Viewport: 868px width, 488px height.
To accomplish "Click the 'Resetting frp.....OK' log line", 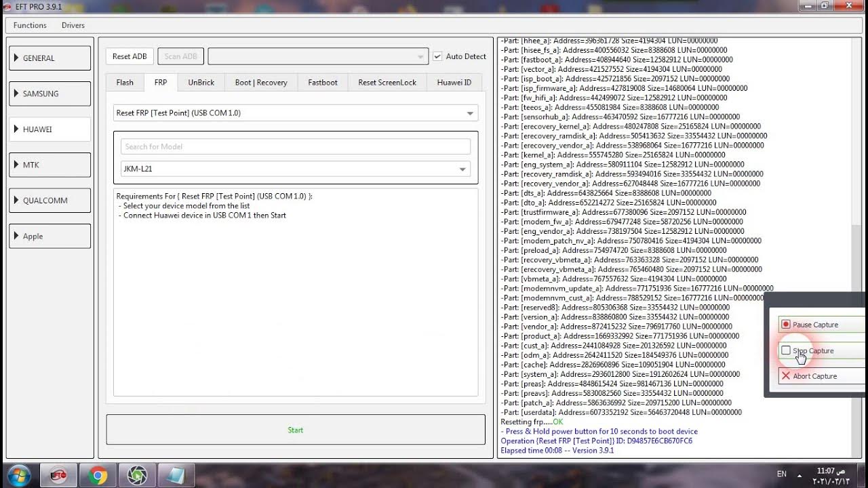I will click(532, 422).
